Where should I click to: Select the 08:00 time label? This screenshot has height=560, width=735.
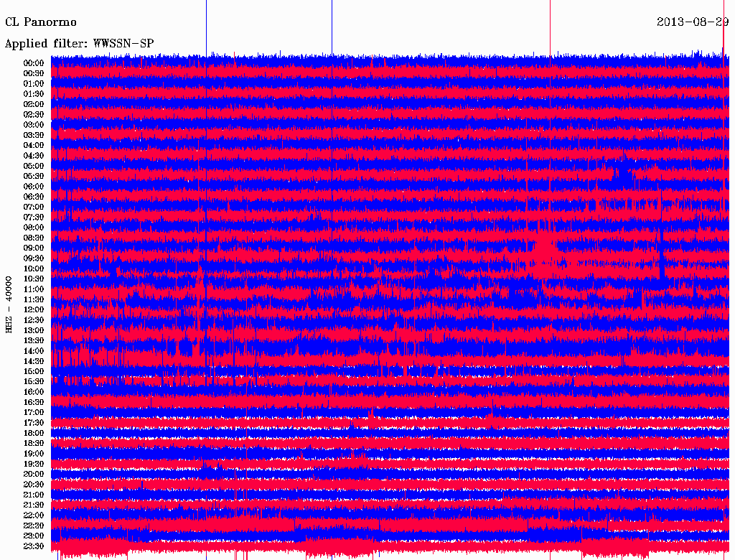tap(34, 228)
